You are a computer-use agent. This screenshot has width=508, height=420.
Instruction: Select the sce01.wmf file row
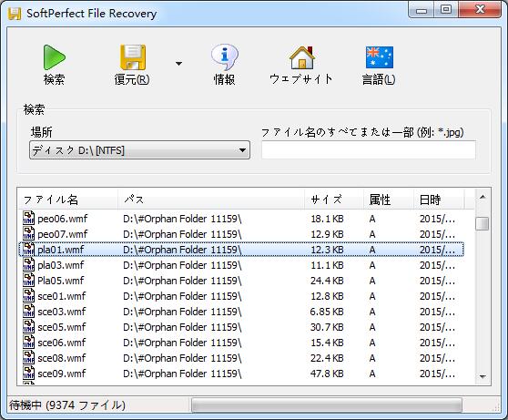[x=241, y=296]
